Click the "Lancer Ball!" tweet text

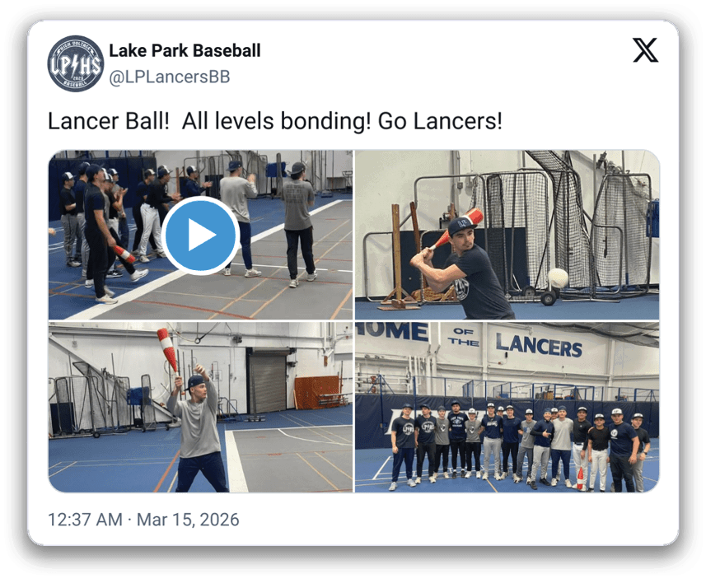pyautogui.click(x=109, y=121)
